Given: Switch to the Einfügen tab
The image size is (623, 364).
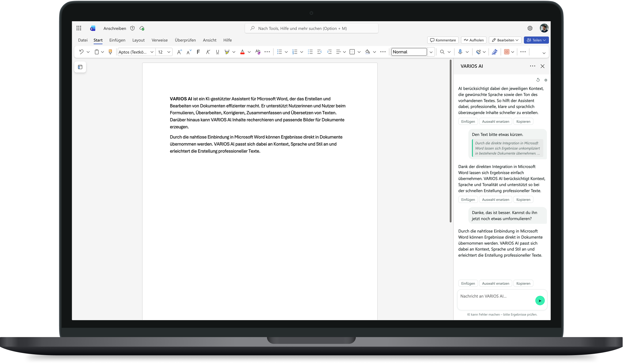Looking at the screenshot, I should point(117,40).
